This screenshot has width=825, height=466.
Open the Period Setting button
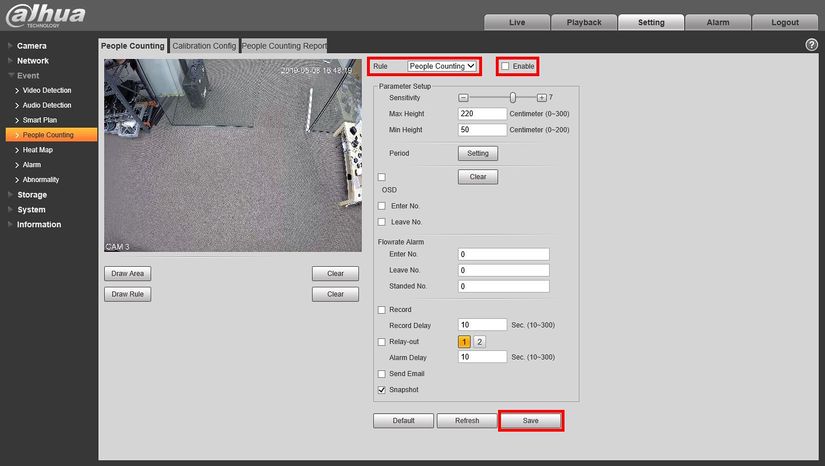pyautogui.click(x=478, y=154)
